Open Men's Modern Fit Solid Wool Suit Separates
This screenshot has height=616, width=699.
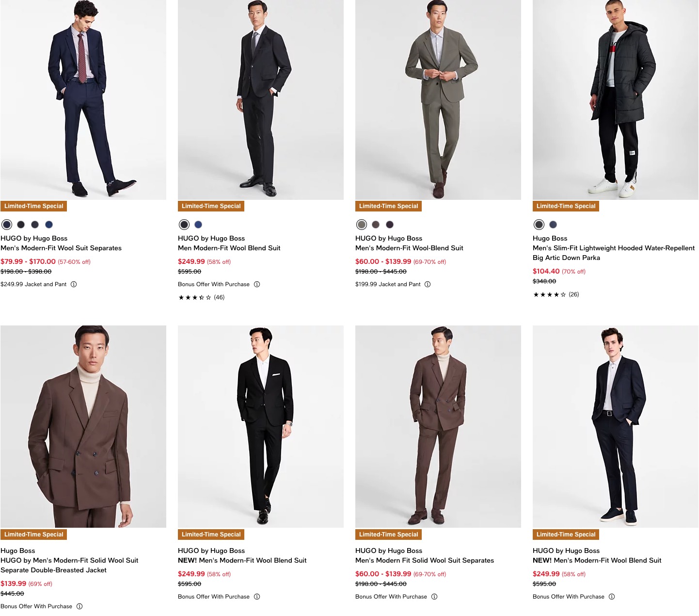425,560
